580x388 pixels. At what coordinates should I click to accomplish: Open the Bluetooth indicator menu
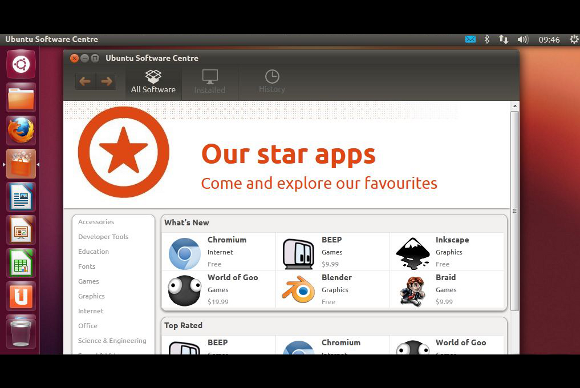pyautogui.click(x=487, y=39)
